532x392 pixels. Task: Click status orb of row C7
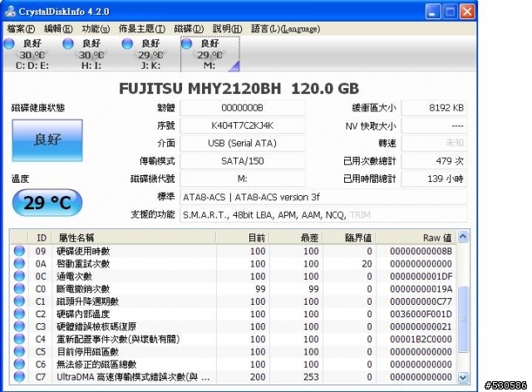(19, 376)
